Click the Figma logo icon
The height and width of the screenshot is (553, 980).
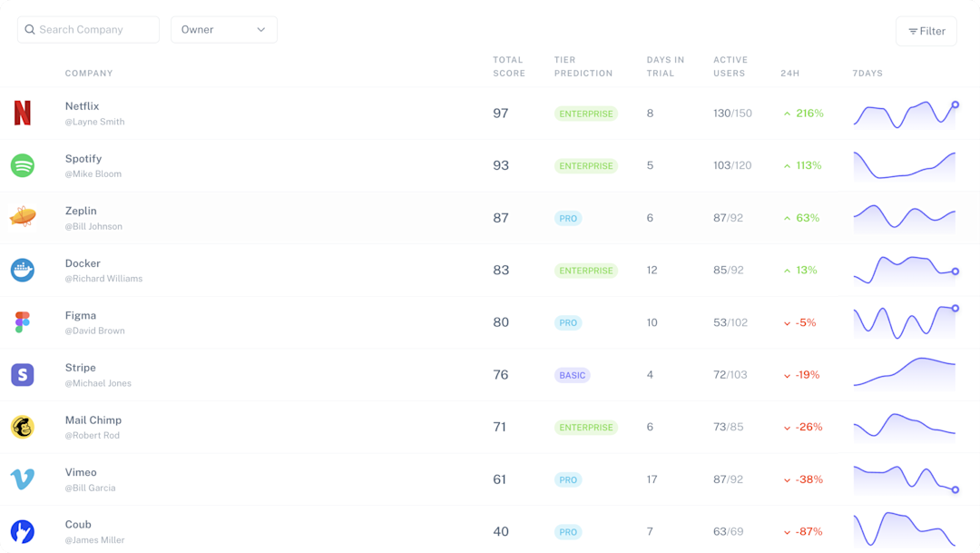coord(23,322)
